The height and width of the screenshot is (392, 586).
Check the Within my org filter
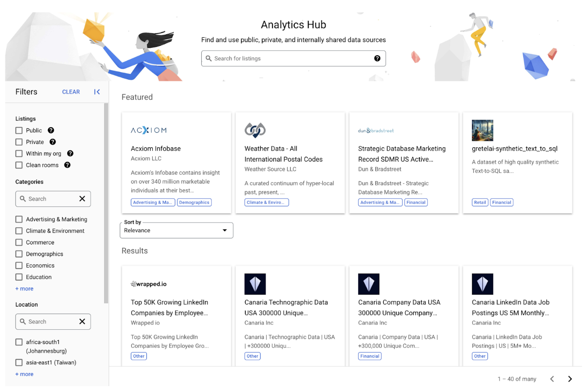(x=19, y=154)
